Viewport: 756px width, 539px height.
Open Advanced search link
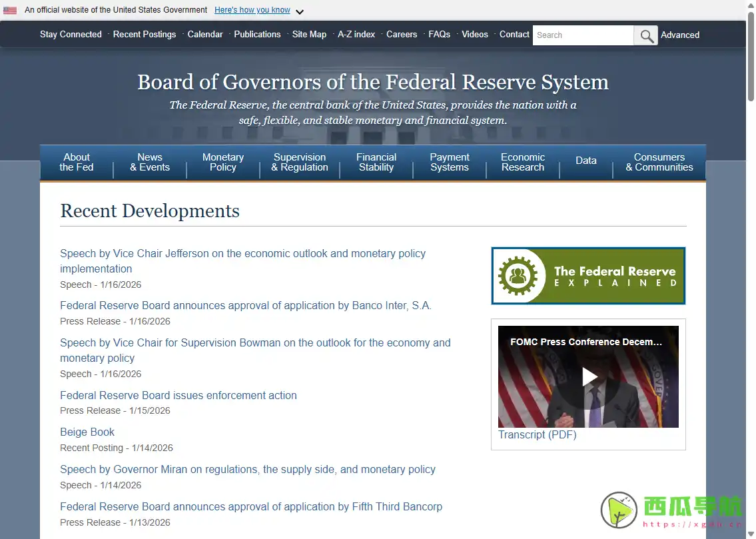680,35
